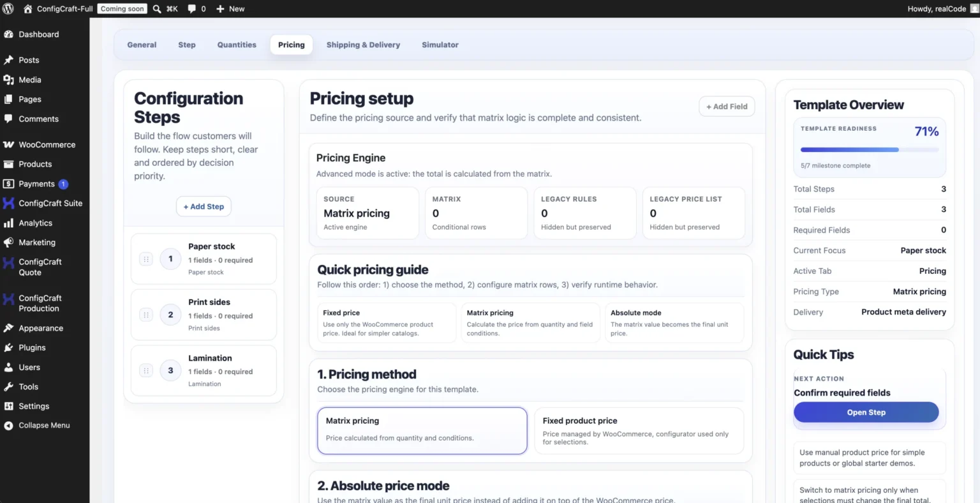Screen dimensions: 980x503
Task: Click the Matrix conditional rows card
Action: pyautogui.click(x=477, y=213)
